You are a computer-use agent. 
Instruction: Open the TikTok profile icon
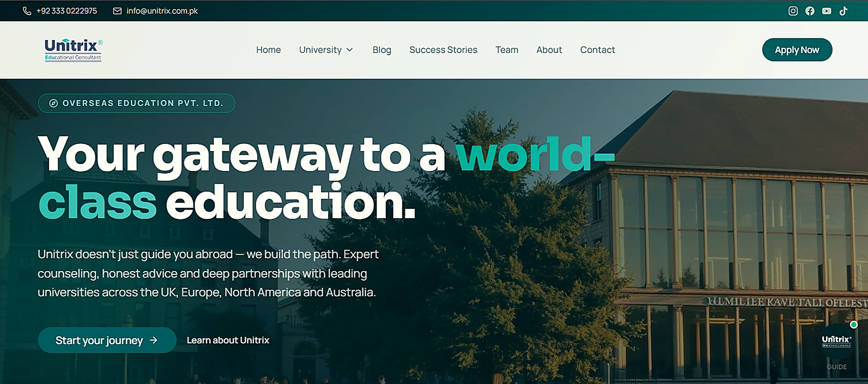tap(843, 11)
